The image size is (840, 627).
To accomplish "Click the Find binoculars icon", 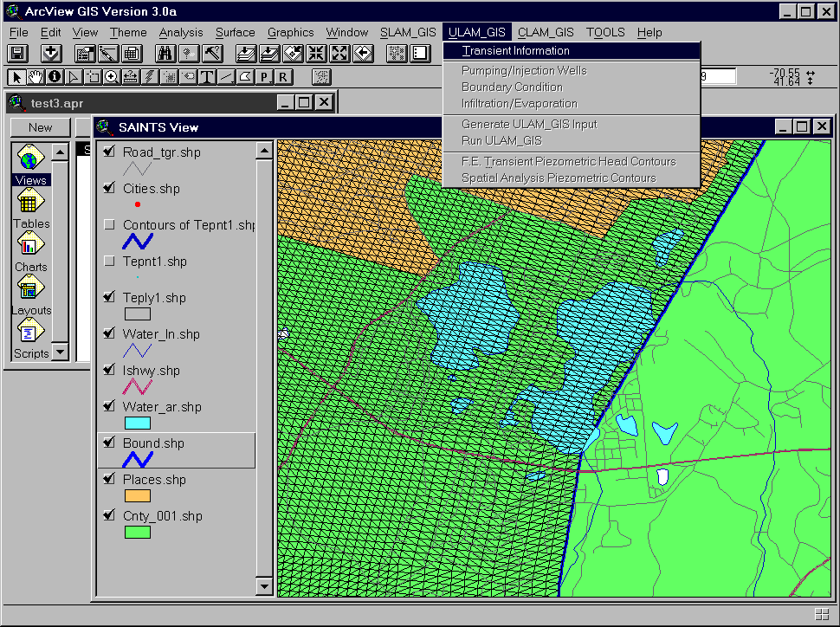I will (165, 53).
